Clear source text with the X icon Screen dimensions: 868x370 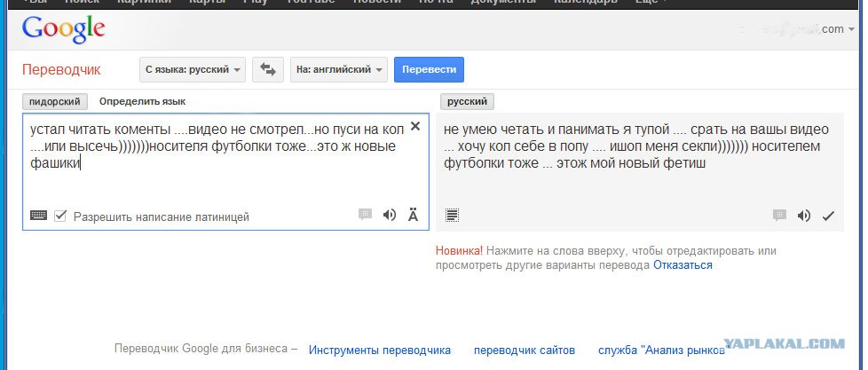(415, 127)
